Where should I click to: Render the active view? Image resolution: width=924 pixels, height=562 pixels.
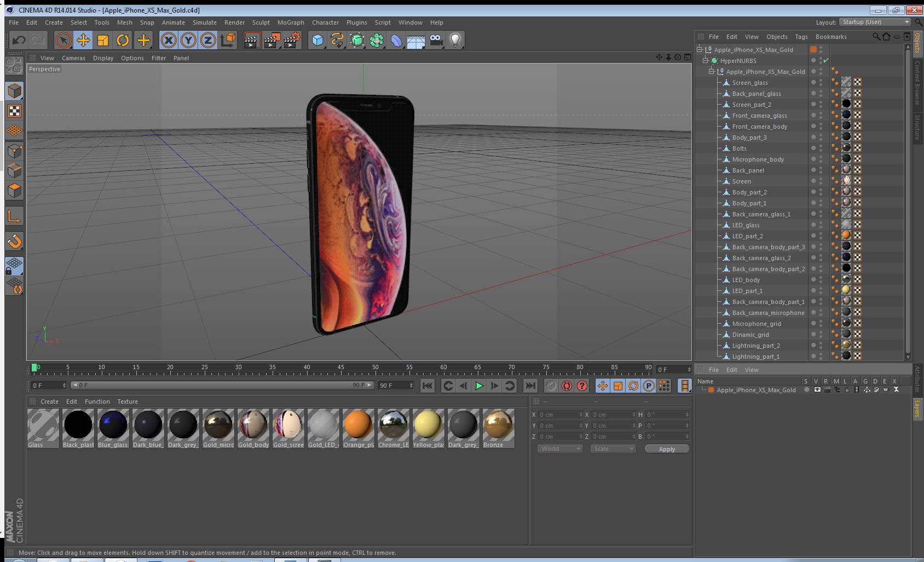251,40
